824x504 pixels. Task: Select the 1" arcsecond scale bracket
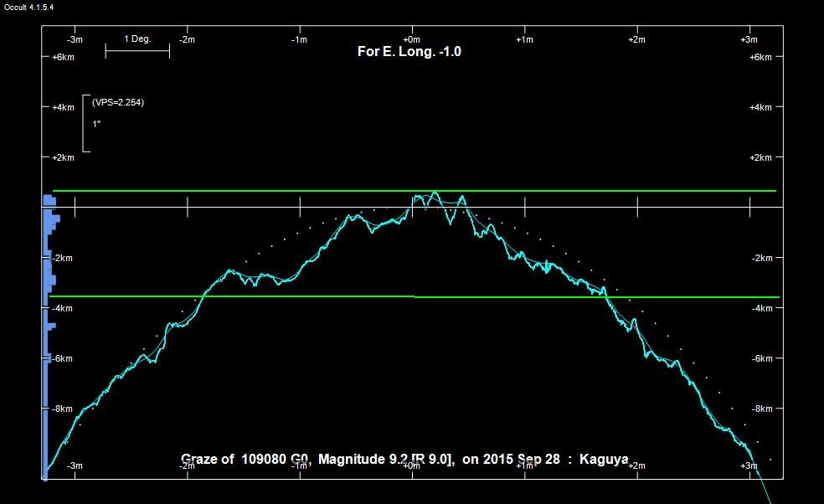(86, 124)
